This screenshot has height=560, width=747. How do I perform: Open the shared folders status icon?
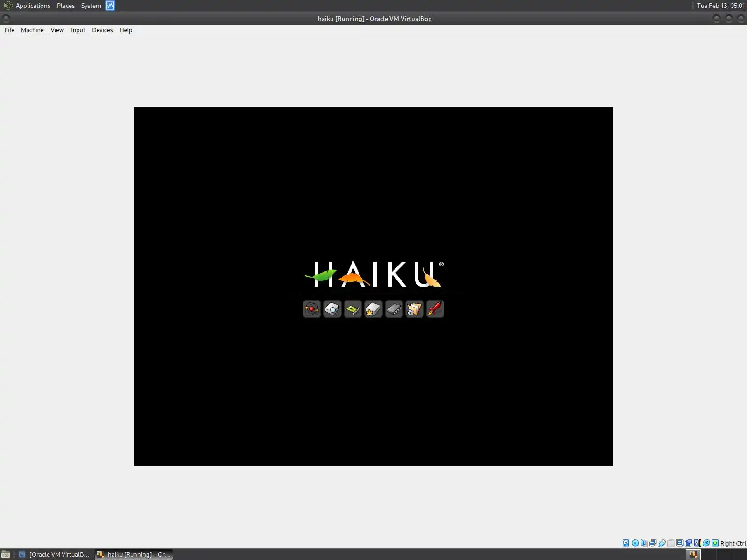pos(670,543)
